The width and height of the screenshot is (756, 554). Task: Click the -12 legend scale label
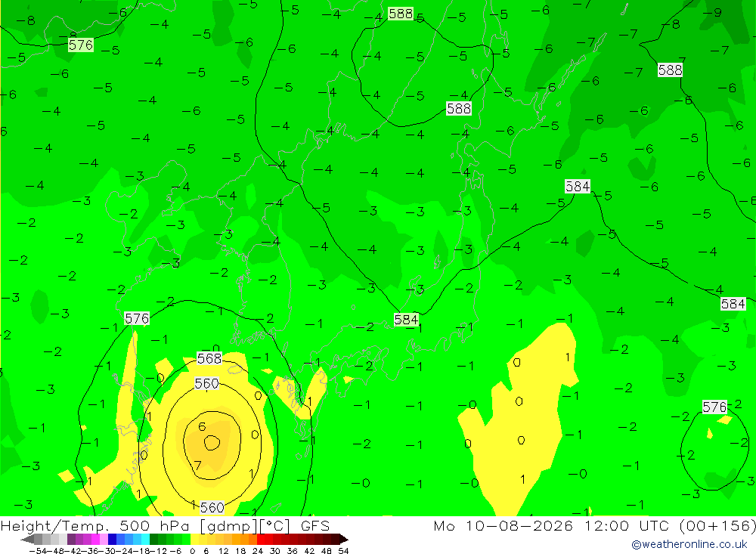[158, 551]
